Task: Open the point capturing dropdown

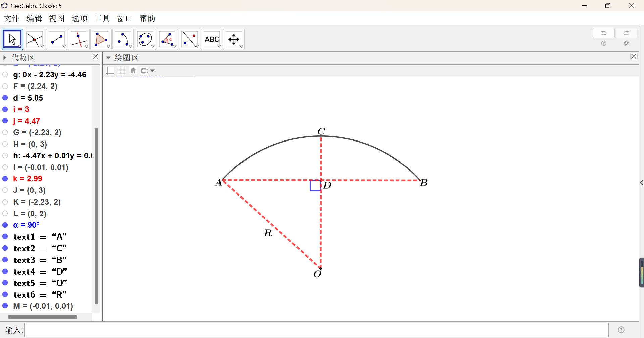Action: [x=148, y=71]
